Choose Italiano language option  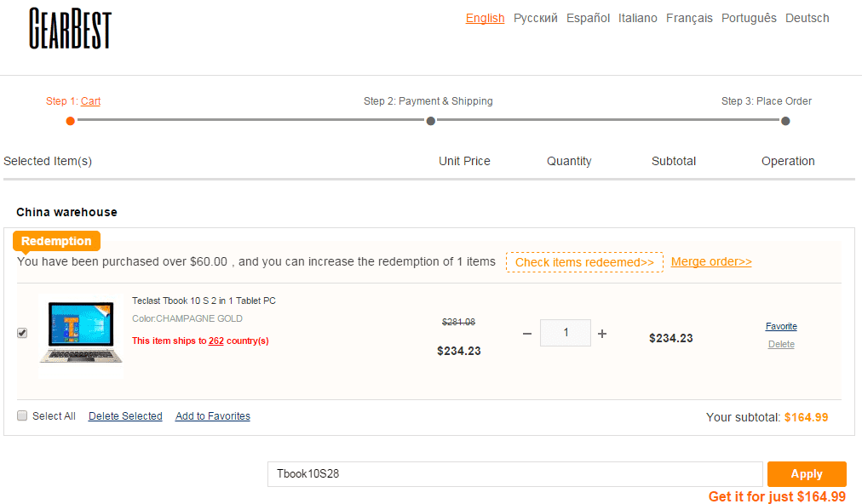pos(637,18)
